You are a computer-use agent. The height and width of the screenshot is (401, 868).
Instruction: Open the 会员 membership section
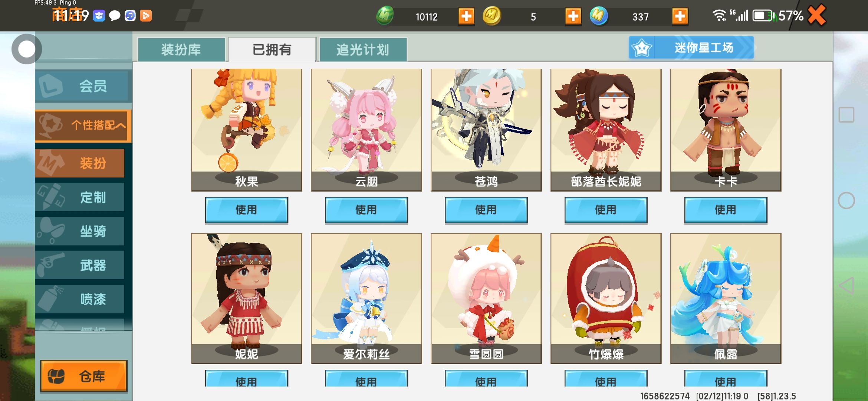(83, 86)
